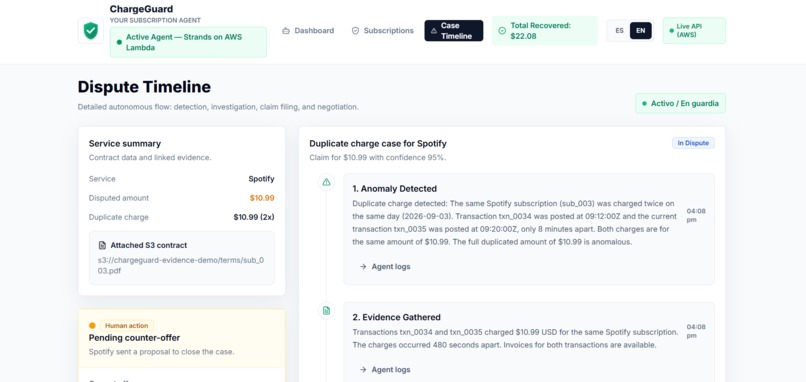Click the Duplicate charge $10.99 (2x) value
Screen dimensions: 806x382
(x=254, y=217)
